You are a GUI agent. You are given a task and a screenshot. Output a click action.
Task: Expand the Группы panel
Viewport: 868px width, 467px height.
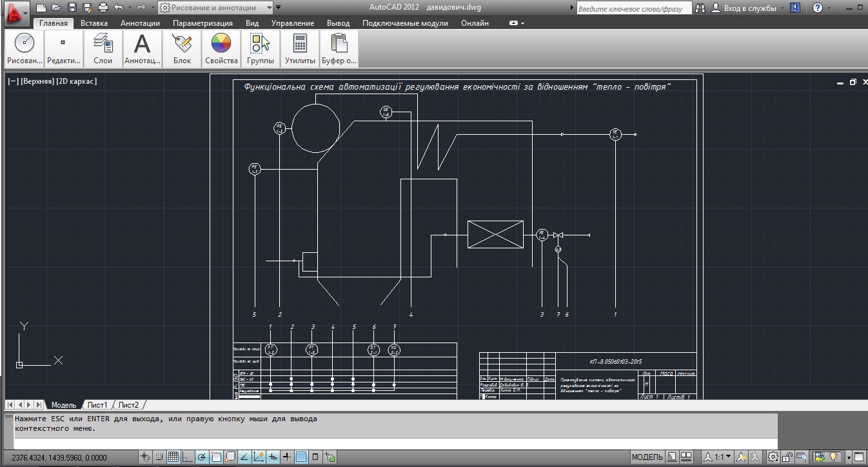click(x=261, y=48)
